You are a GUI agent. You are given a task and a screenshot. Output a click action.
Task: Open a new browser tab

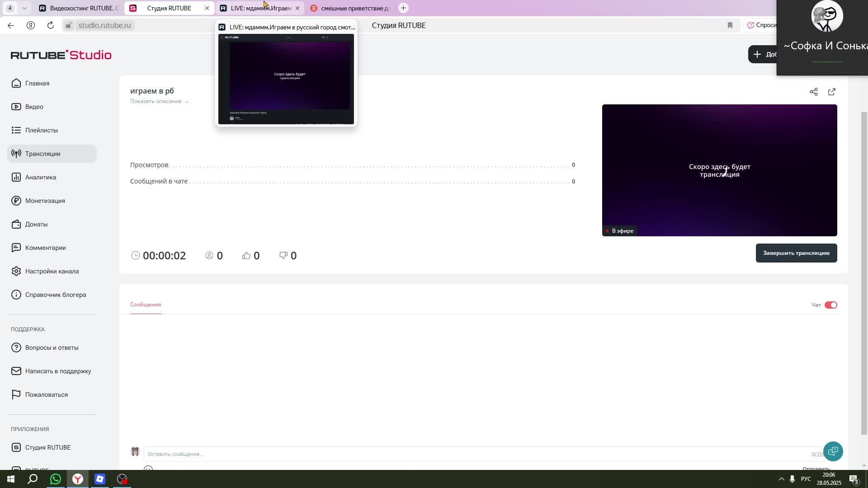(404, 8)
